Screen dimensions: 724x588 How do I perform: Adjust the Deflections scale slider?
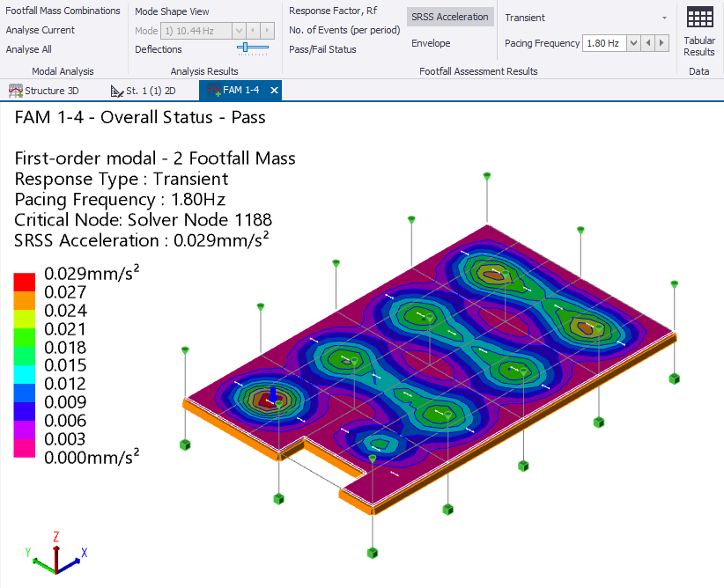coord(246,49)
